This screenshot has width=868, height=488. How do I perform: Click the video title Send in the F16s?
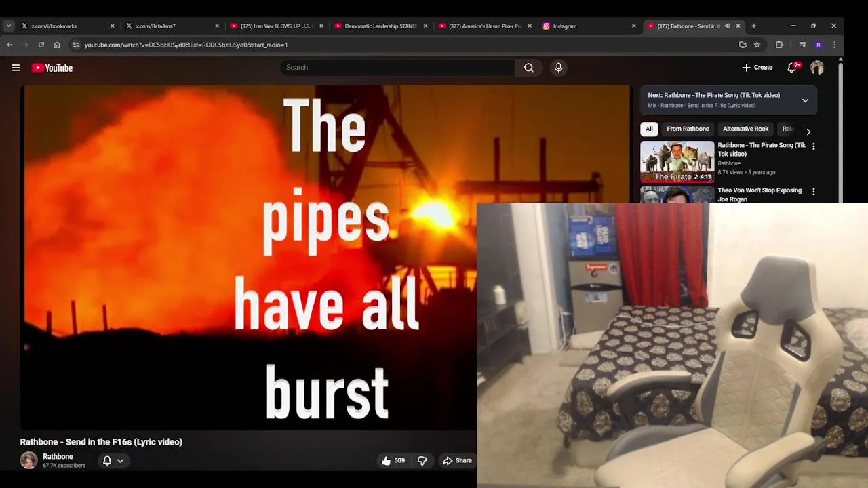pos(101,442)
